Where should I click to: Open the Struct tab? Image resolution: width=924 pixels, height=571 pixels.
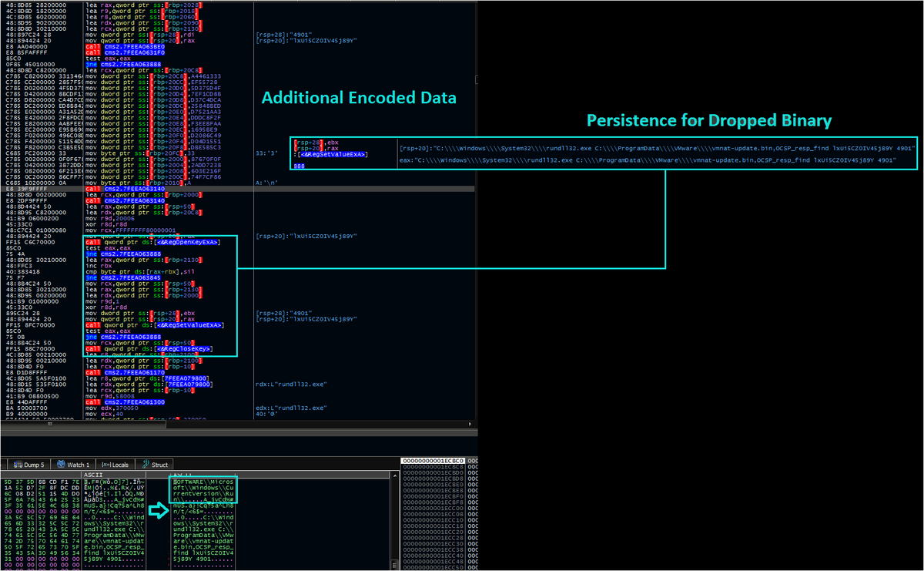[x=155, y=465]
